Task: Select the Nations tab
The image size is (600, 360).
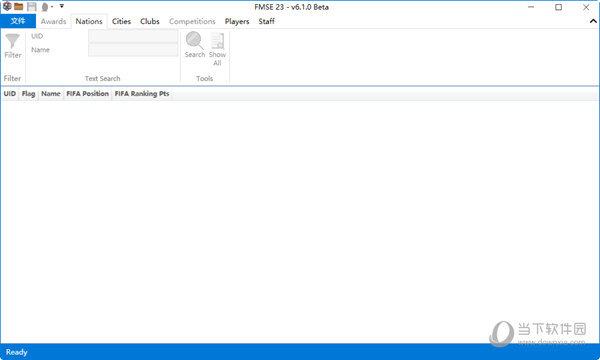Action: [x=89, y=21]
